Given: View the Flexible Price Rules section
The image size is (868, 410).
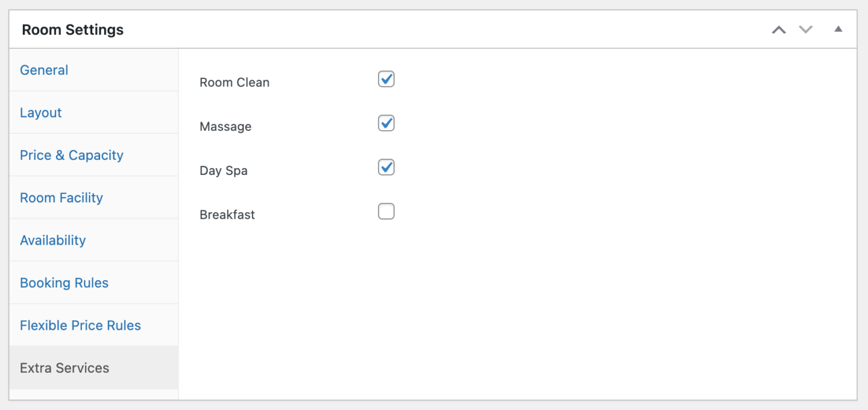Looking at the screenshot, I should click(x=80, y=325).
